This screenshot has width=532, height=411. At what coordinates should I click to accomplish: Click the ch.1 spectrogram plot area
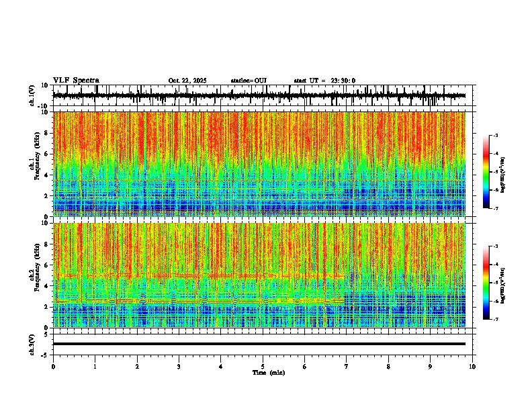tap(259, 164)
